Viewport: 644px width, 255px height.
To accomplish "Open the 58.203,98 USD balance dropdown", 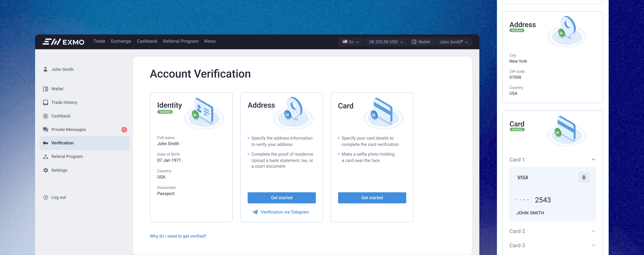I will [x=386, y=42].
